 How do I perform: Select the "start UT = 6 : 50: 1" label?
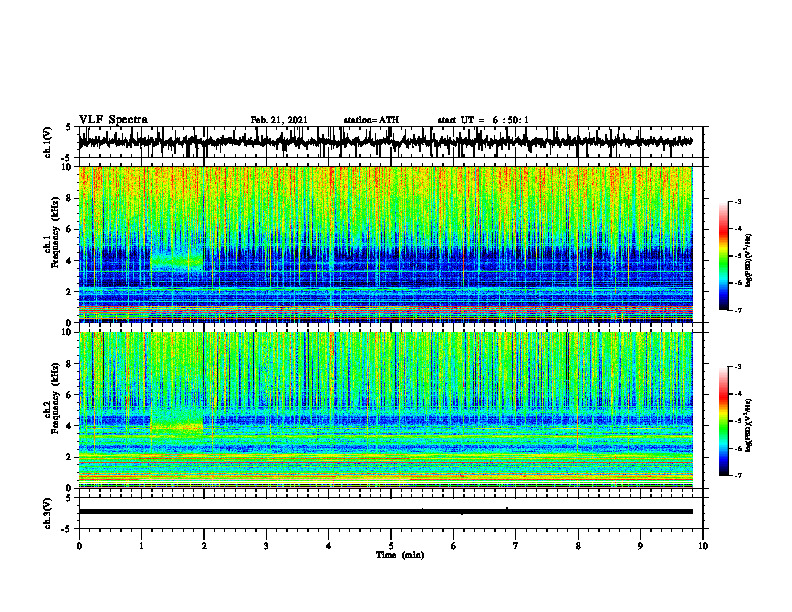tap(483, 120)
